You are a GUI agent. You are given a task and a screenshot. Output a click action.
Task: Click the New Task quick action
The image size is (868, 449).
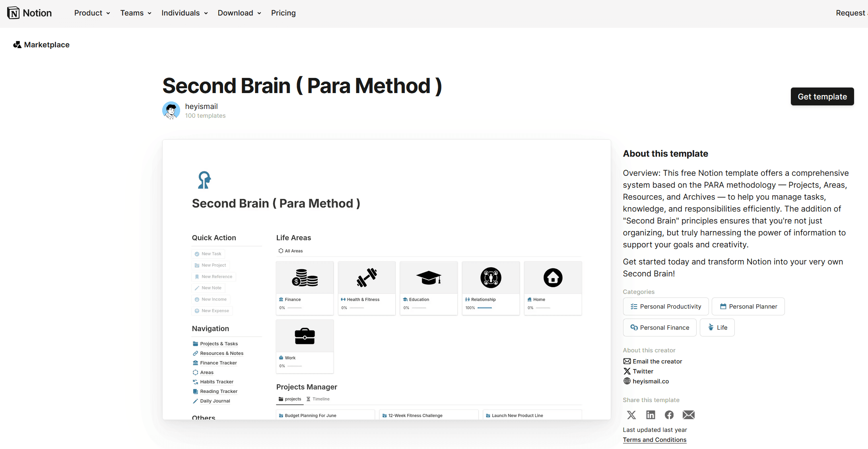(x=208, y=254)
